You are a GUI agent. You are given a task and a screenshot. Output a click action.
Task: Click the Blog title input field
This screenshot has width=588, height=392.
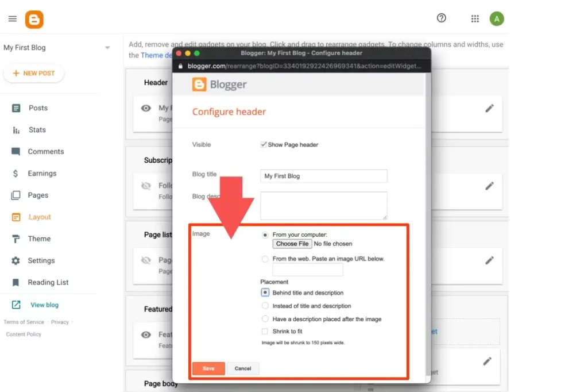[x=324, y=176]
